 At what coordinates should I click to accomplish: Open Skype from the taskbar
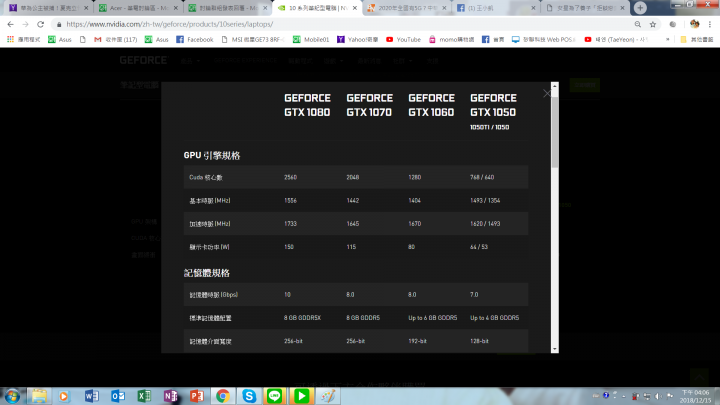click(x=249, y=396)
